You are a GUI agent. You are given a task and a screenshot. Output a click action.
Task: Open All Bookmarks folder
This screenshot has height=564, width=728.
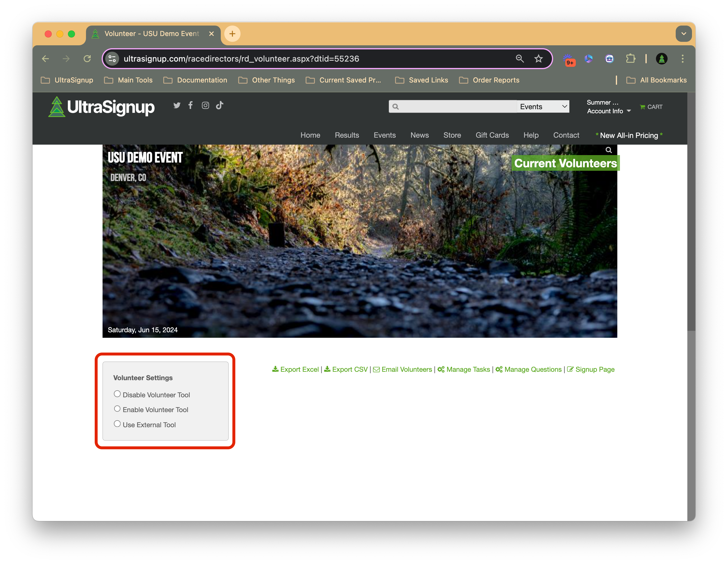656,80
